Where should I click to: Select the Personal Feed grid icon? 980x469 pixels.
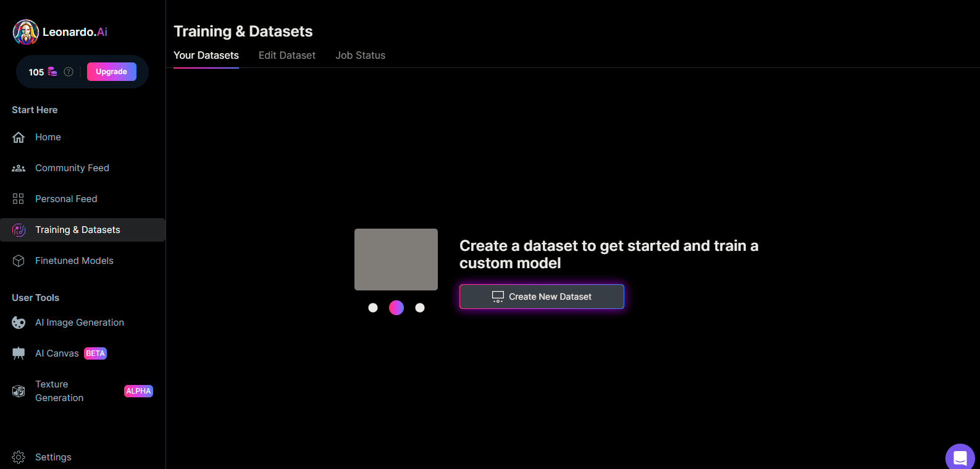click(19, 199)
